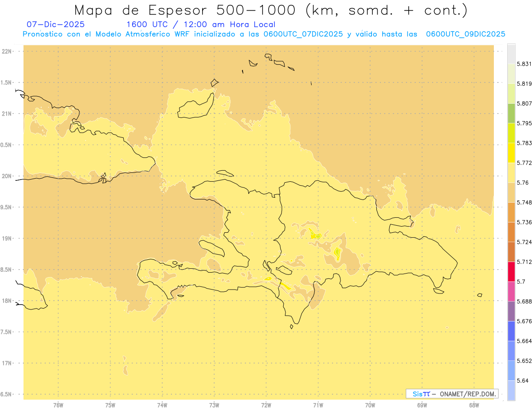Click the colorbar value label 5.688
The image size is (532, 411).
[524, 301]
